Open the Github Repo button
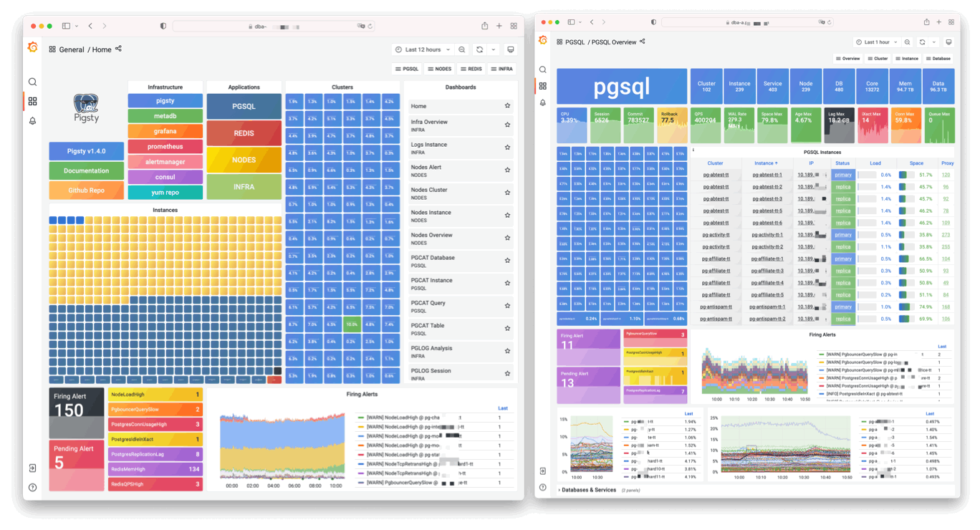Viewport: 980px width, 530px height. tap(87, 190)
